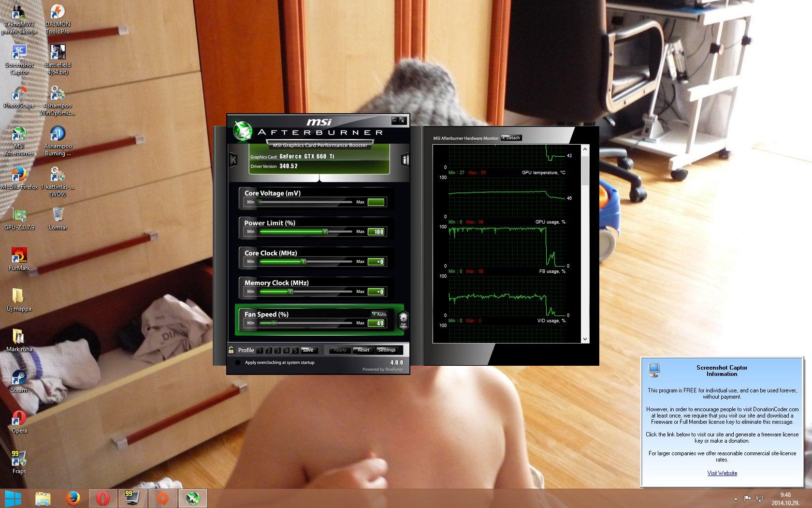The image size is (812, 508).
Task: Open fan User Define gear button
Action: tap(403, 320)
